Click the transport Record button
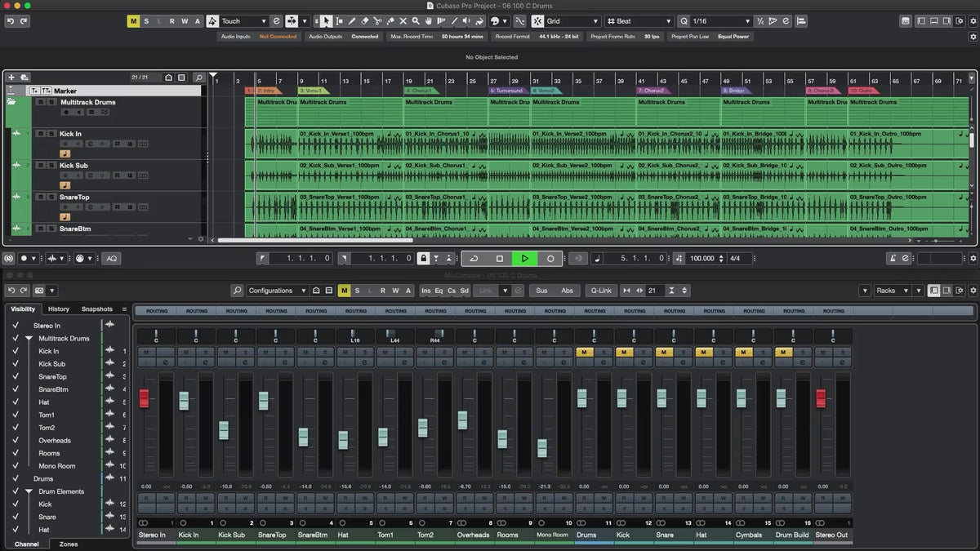This screenshot has height=551, width=980. pyautogui.click(x=550, y=259)
